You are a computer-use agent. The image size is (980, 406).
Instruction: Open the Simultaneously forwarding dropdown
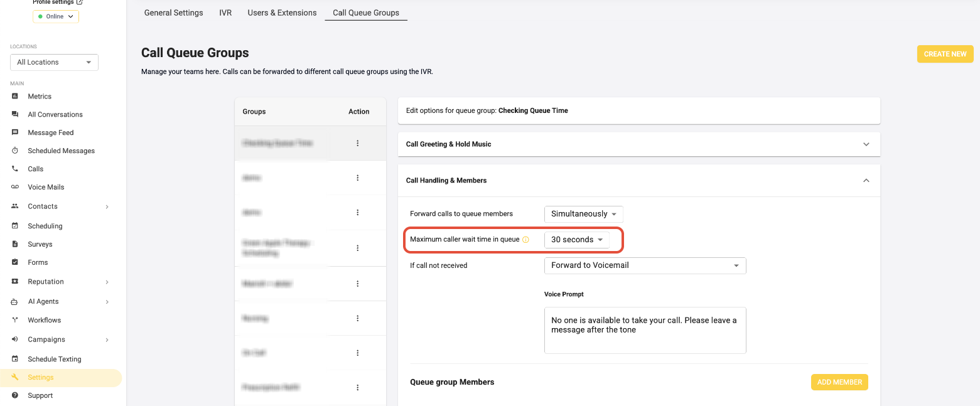coord(583,214)
